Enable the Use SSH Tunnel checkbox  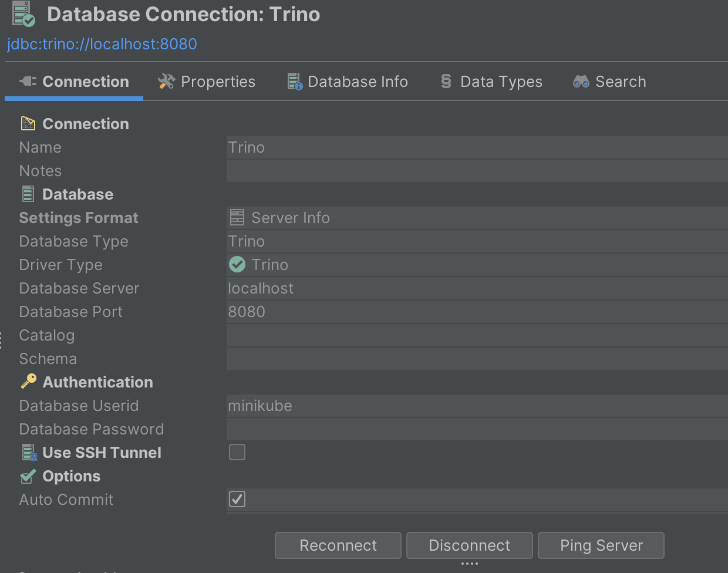coord(237,452)
